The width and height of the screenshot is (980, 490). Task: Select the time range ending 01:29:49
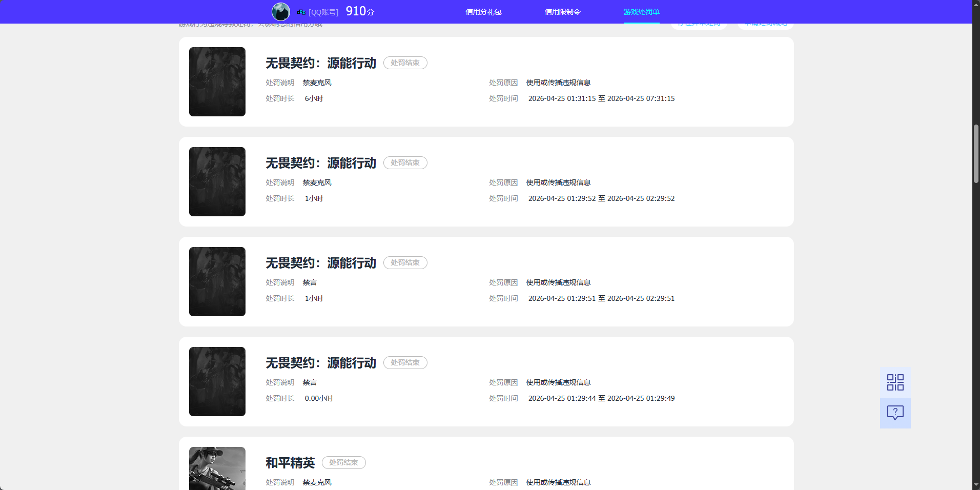[601, 398]
